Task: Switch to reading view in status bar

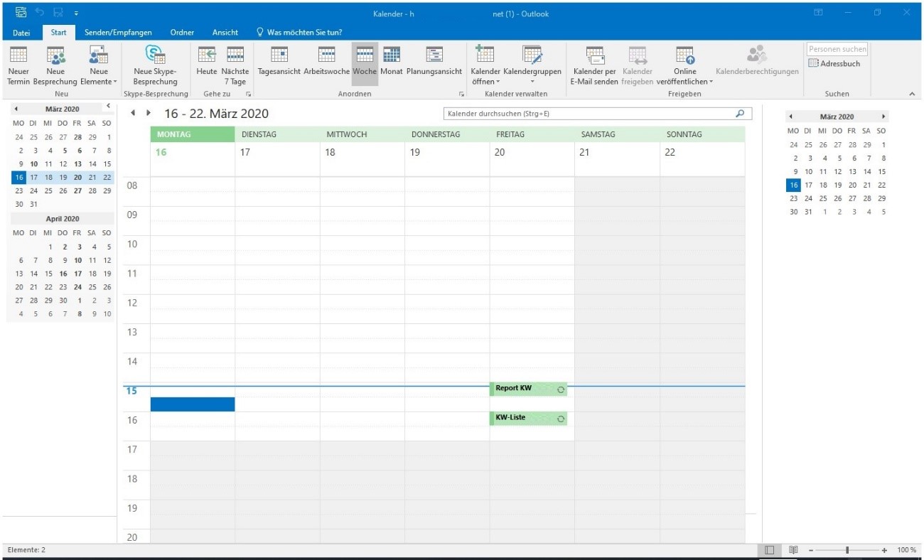Action: pyautogui.click(x=794, y=551)
